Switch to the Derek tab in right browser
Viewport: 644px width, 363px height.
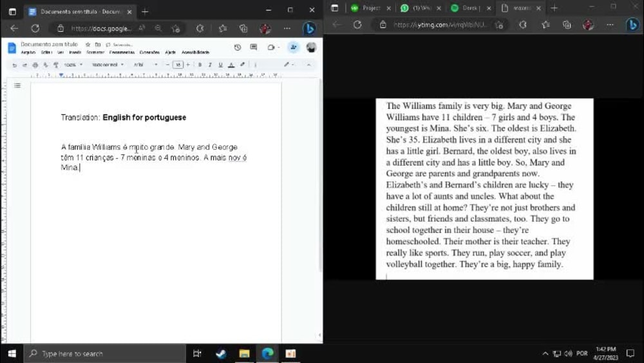[x=471, y=8]
